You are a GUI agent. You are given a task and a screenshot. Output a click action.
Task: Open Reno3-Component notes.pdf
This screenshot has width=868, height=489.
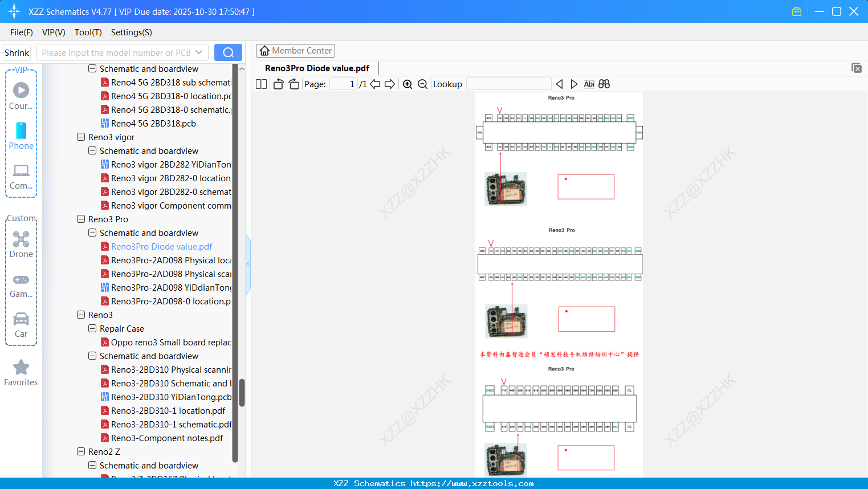tap(162, 438)
